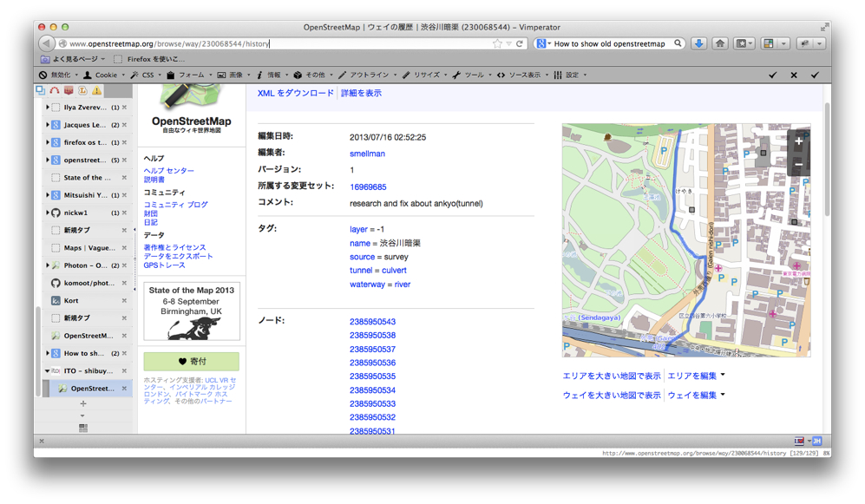Image resolution: width=865 pixels, height=504 pixels.
Task: Switch to the komoot/phot... tab
Action: [x=87, y=283]
